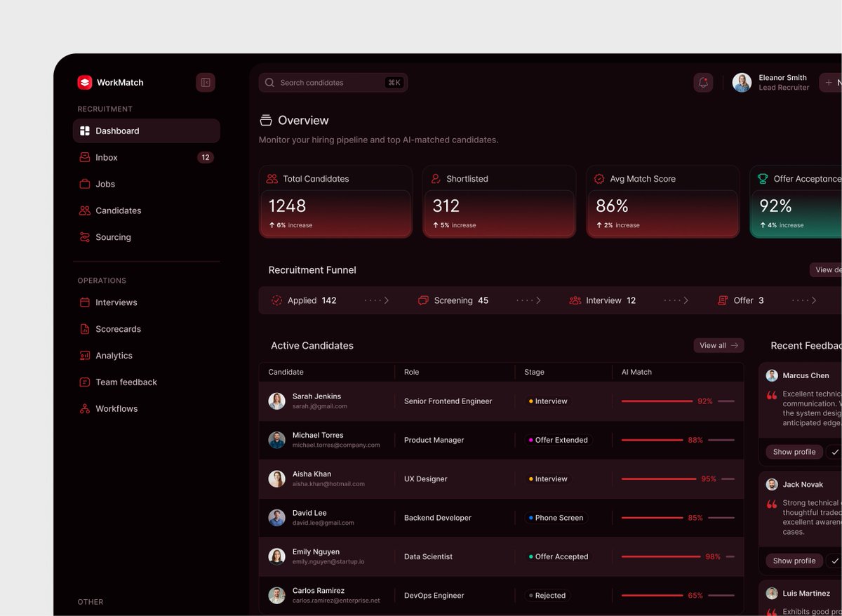
Task: Click Sarah Jenkins' Interview stage badge
Action: [x=548, y=401]
